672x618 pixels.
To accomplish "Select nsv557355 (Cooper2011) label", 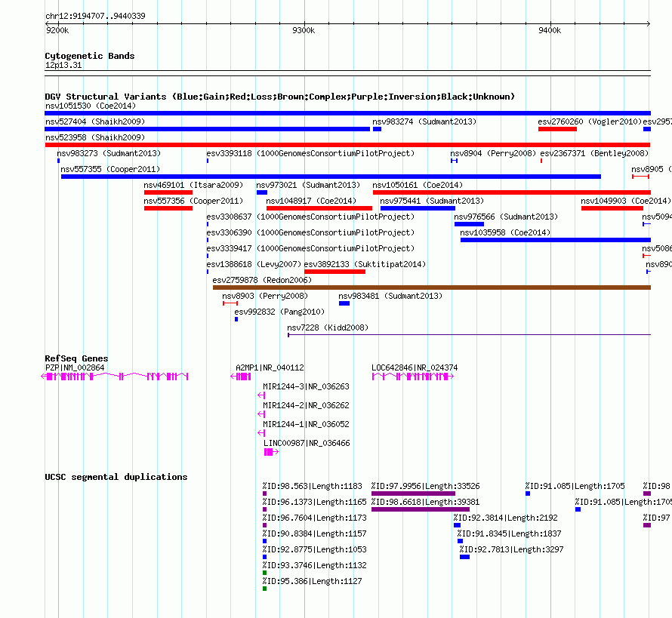I will [x=110, y=169].
